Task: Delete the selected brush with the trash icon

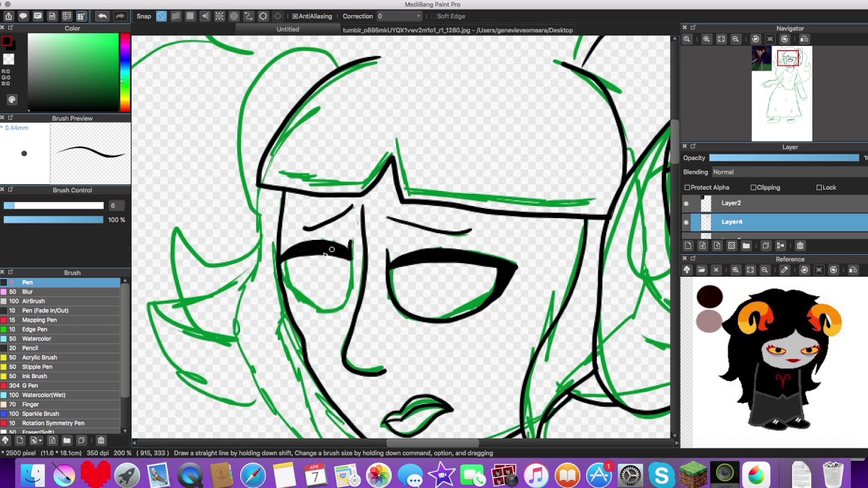Action: tap(101, 441)
